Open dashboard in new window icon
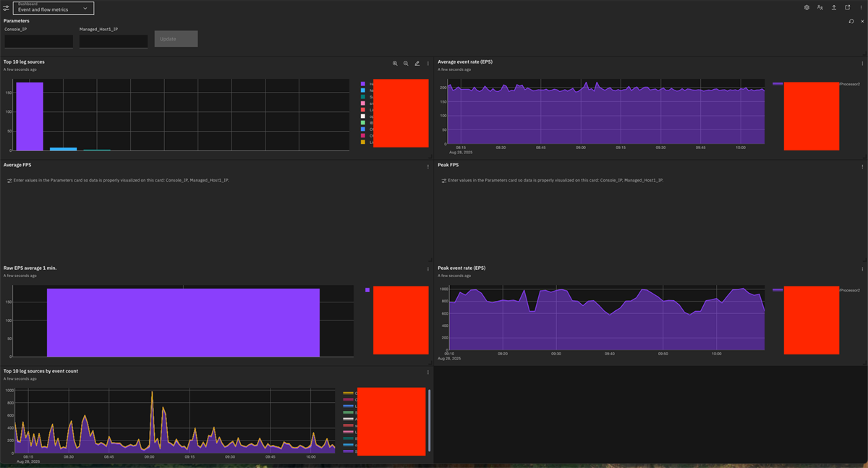This screenshot has width=868, height=468. click(x=848, y=8)
